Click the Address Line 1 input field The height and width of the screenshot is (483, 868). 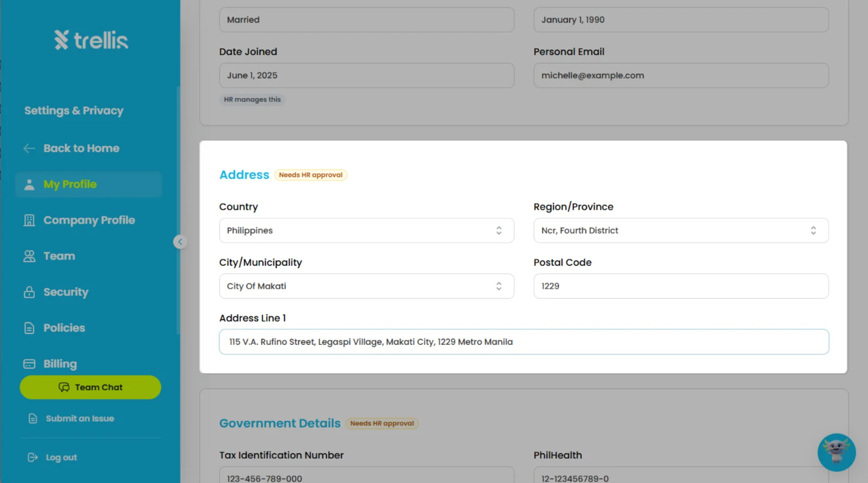point(524,342)
